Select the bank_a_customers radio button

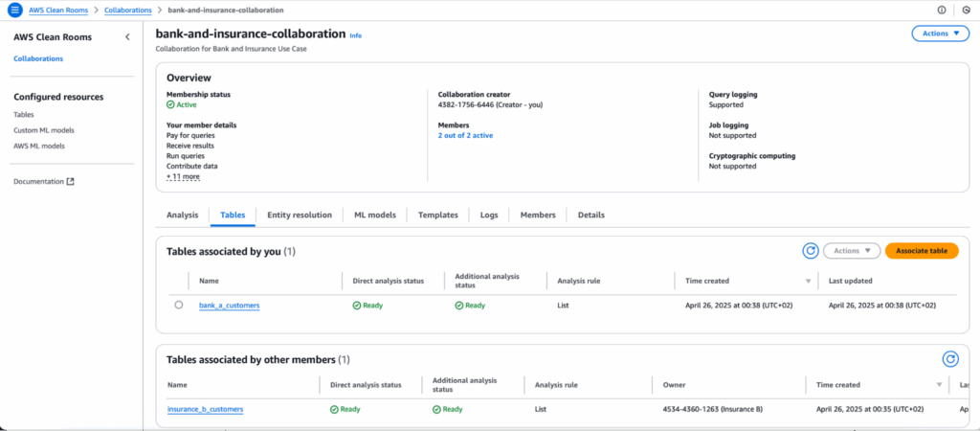click(179, 305)
